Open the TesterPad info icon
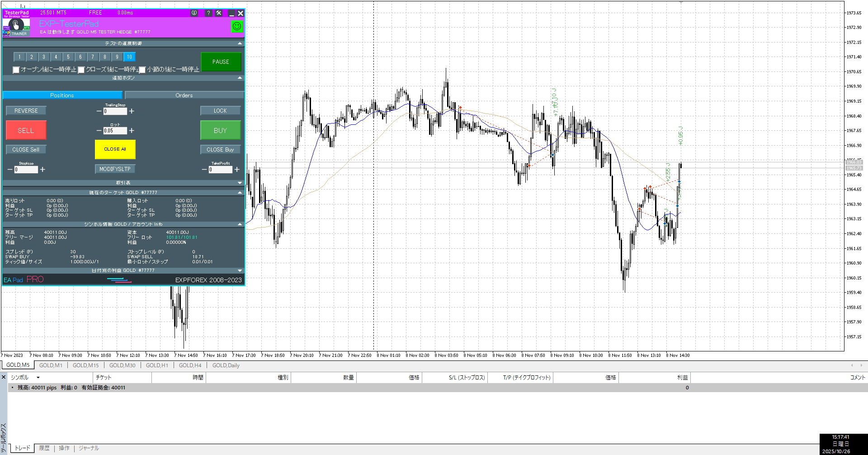The height and width of the screenshot is (455, 868). pyautogui.click(x=194, y=13)
